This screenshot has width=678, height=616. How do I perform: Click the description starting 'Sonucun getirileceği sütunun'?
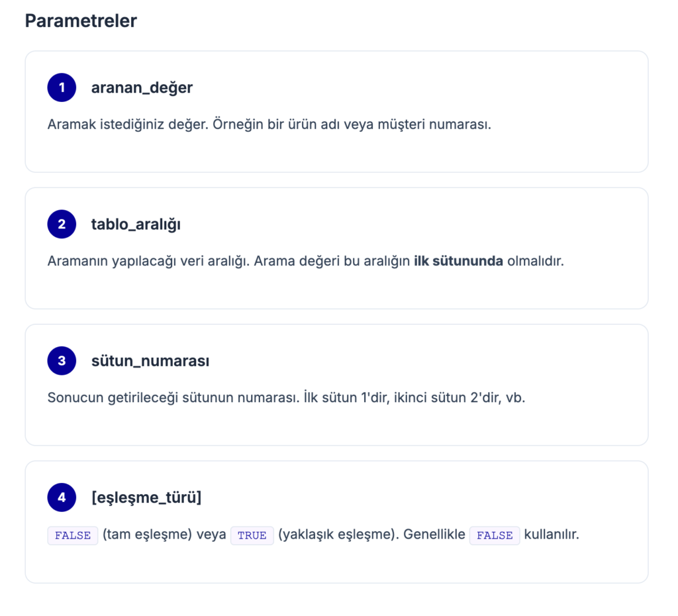(x=286, y=398)
